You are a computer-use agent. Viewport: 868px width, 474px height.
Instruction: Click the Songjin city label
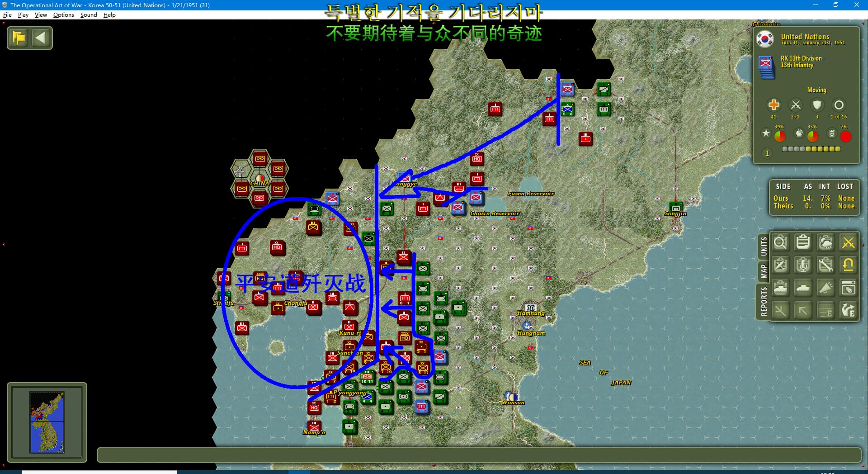(x=675, y=213)
